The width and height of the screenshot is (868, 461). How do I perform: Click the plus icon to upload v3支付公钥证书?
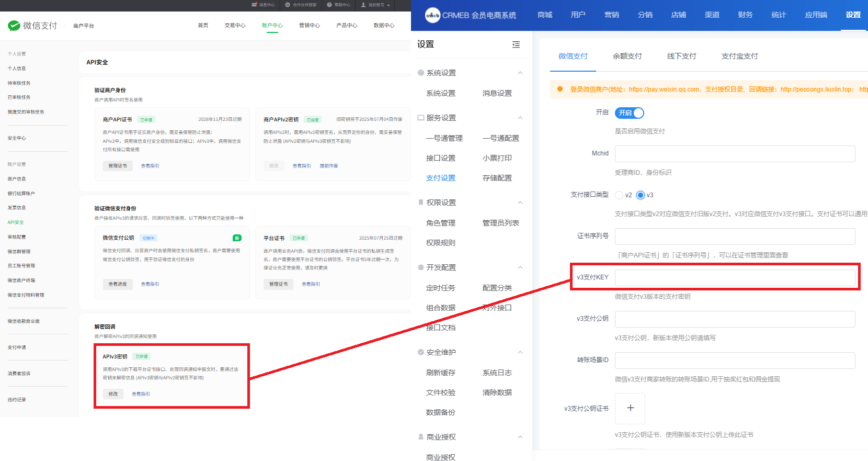630,408
